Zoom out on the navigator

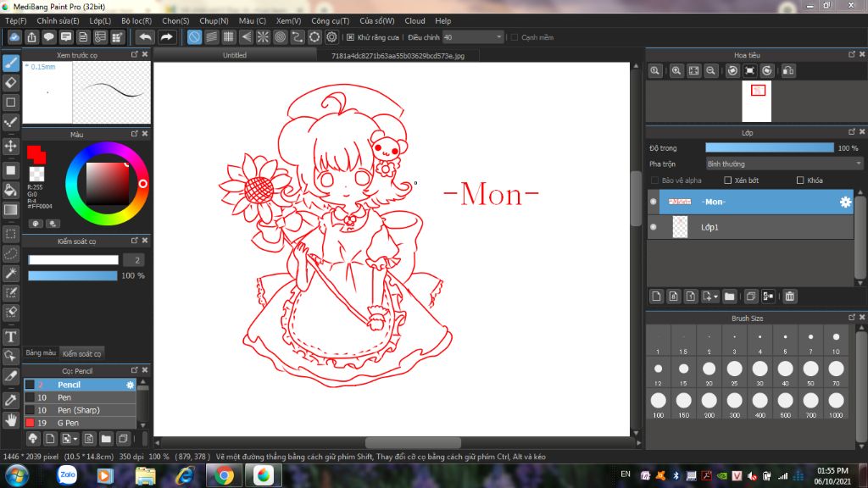[711, 71]
